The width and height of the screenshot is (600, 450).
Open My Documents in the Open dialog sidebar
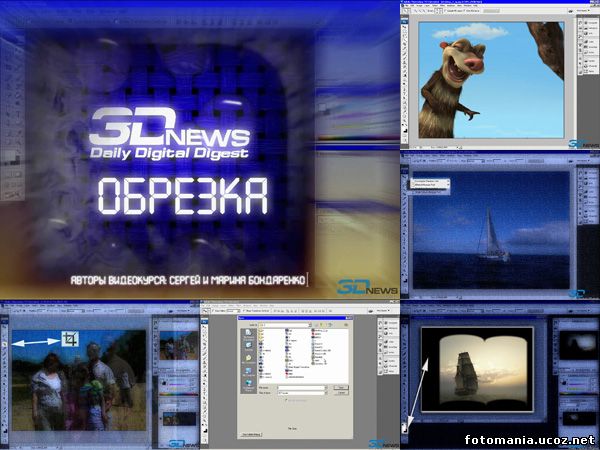tap(248, 360)
